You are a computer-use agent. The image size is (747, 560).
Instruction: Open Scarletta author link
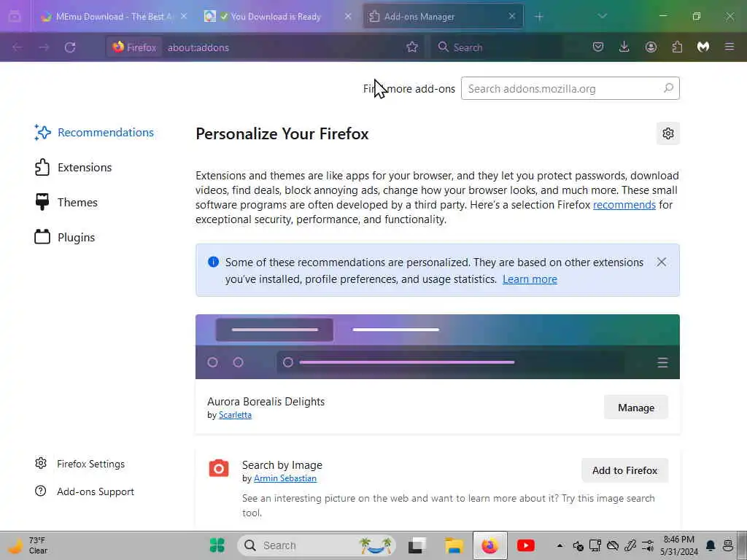pyautogui.click(x=235, y=415)
